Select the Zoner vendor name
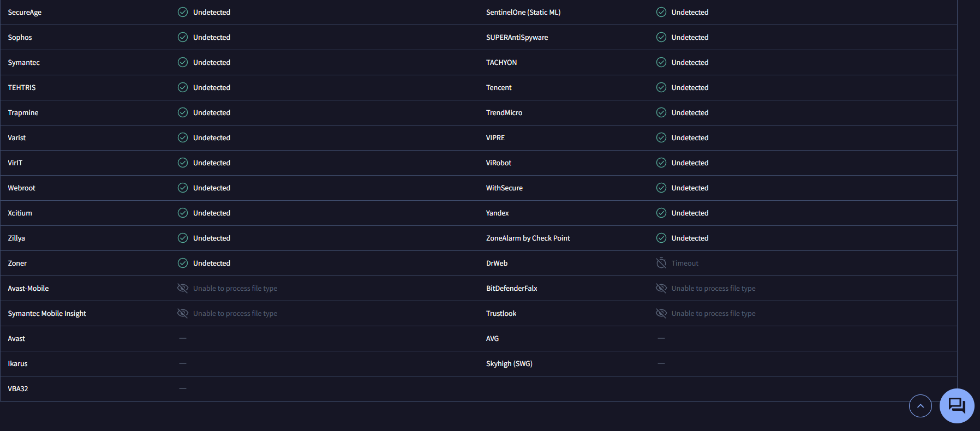Viewport: 980px width, 431px height. 17,263
